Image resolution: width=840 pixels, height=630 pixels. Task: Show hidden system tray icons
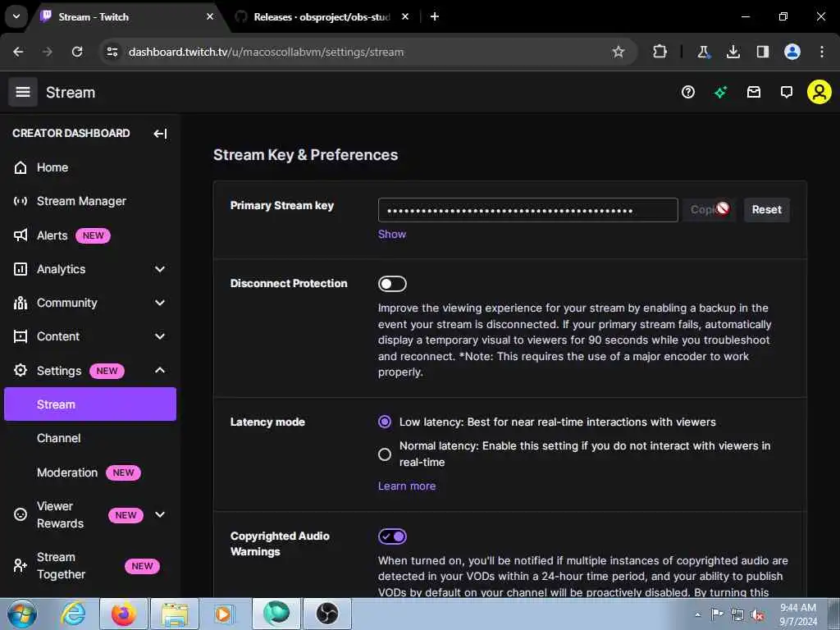click(x=697, y=615)
